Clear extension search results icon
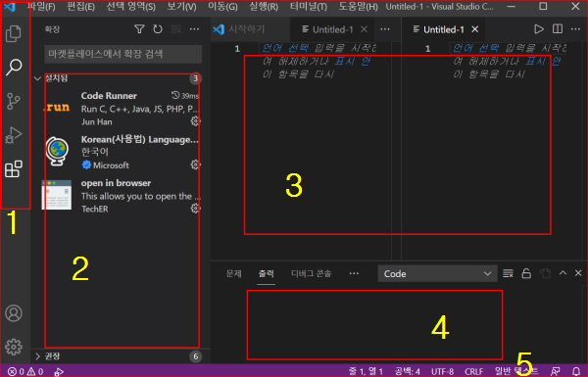 pos(175,29)
